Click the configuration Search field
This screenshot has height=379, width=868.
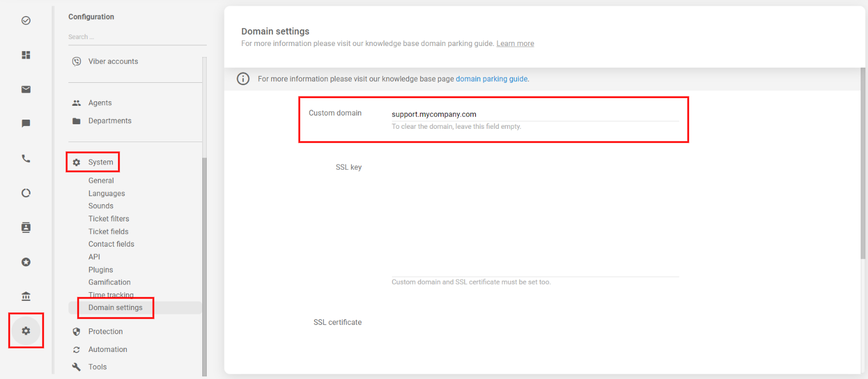(x=137, y=37)
